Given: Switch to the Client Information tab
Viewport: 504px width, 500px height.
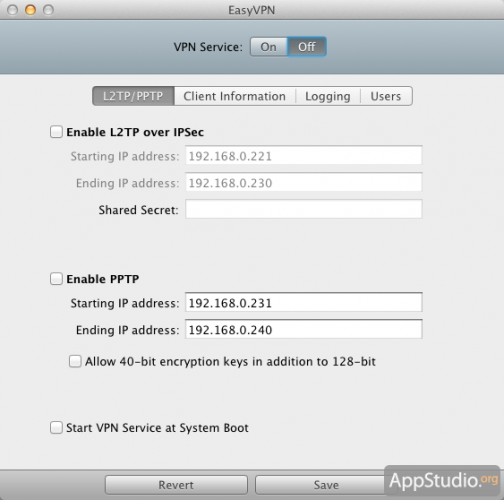Looking at the screenshot, I should pos(235,96).
